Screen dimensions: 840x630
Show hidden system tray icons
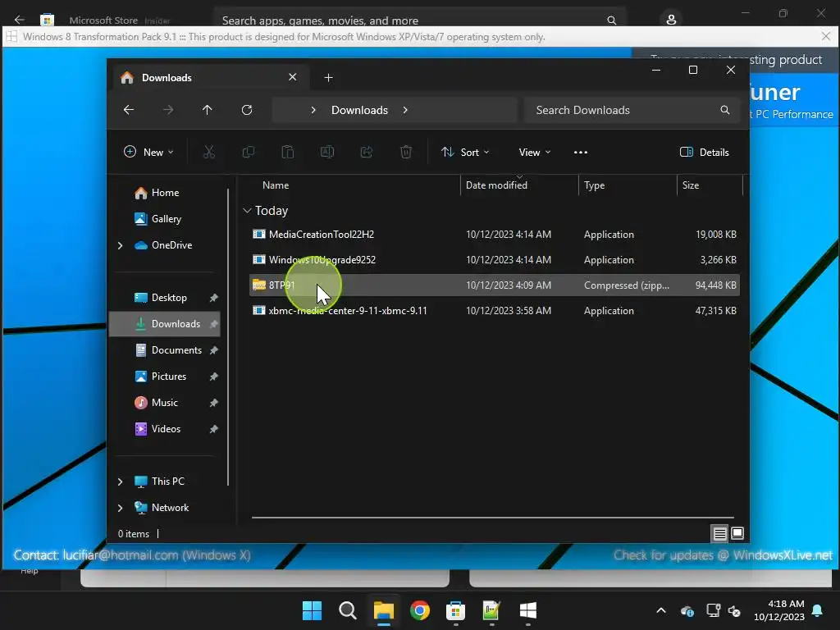click(x=661, y=610)
